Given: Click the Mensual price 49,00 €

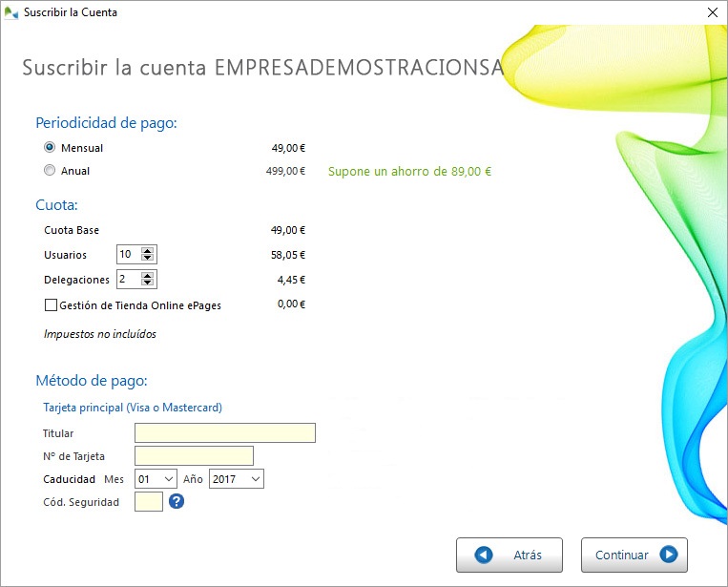Looking at the screenshot, I should coord(288,148).
